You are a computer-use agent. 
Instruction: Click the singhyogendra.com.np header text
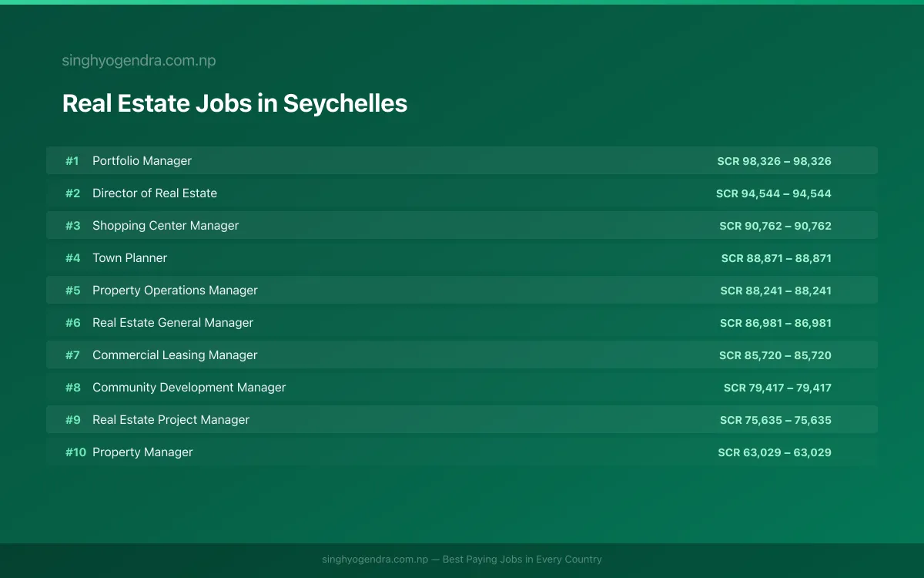click(139, 60)
